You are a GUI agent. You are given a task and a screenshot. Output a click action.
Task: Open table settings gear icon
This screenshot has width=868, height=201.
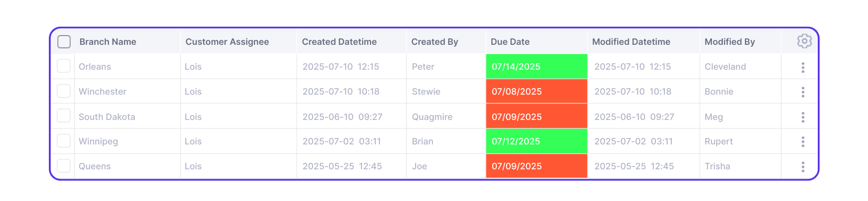804,41
